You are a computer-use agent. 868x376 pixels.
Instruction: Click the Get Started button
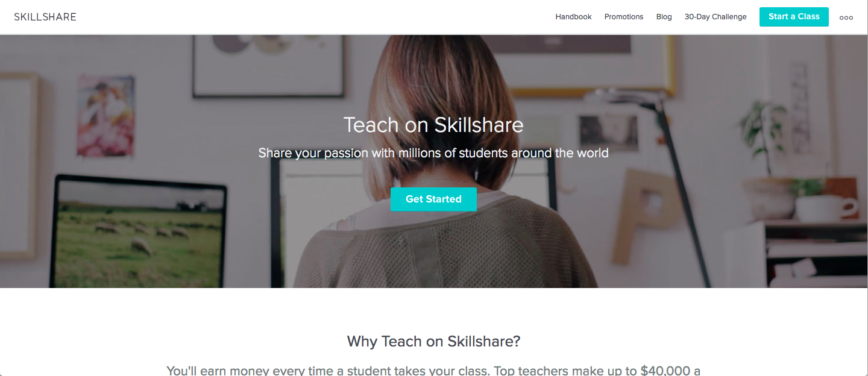(x=433, y=199)
